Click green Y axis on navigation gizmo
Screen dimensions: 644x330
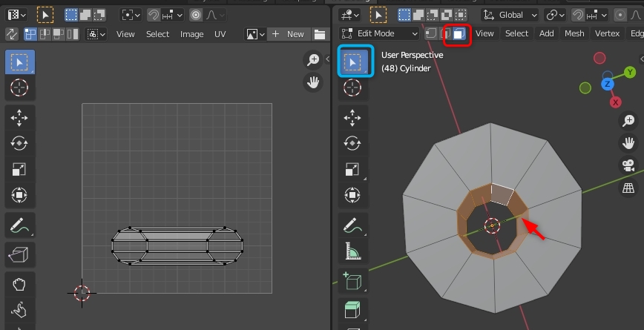click(x=630, y=73)
